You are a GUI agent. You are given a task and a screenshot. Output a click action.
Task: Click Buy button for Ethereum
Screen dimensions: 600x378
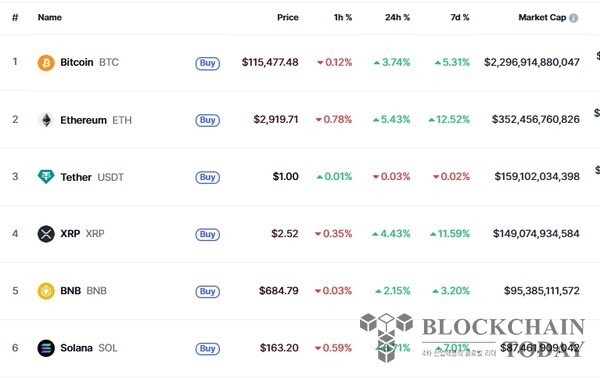pos(207,120)
